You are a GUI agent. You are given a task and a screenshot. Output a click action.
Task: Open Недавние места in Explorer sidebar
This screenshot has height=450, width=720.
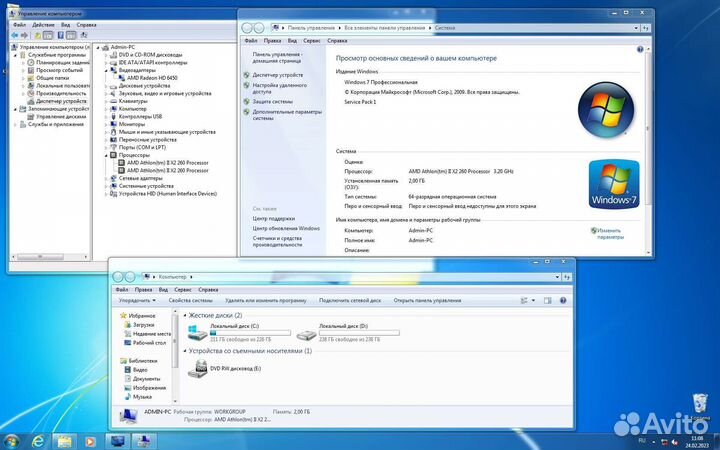click(152, 334)
